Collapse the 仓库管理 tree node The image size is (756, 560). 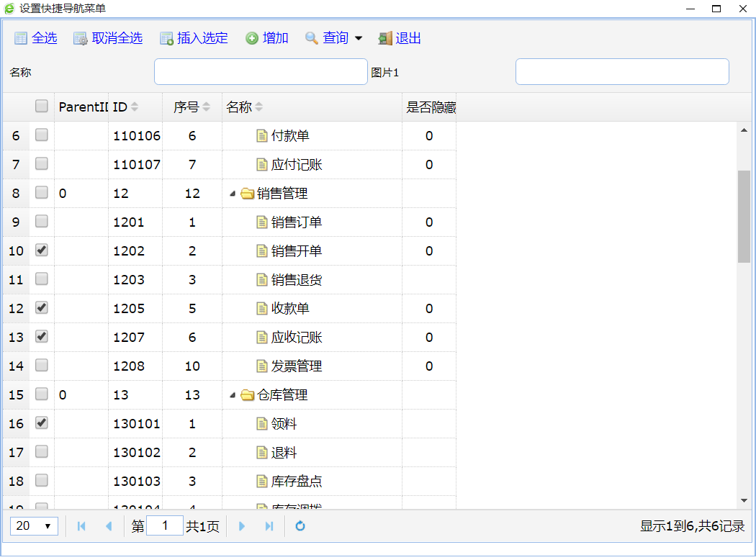pyautogui.click(x=232, y=395)
